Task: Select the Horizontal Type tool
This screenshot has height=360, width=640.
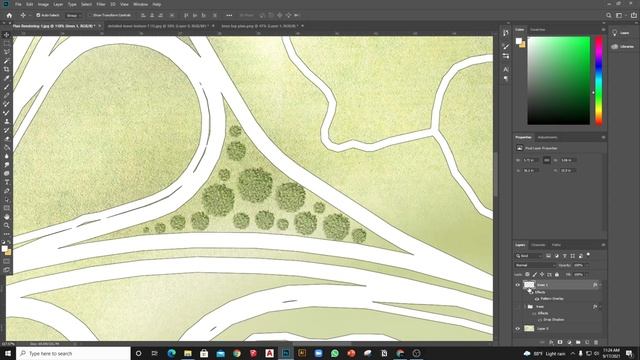Action: pyautogui.click(x=7, y=182)
